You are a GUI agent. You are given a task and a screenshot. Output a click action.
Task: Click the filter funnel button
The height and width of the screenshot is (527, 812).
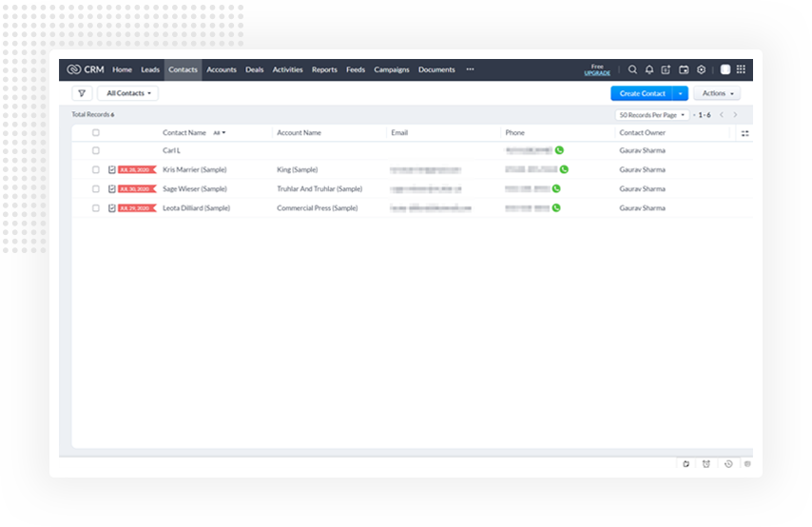82,93
